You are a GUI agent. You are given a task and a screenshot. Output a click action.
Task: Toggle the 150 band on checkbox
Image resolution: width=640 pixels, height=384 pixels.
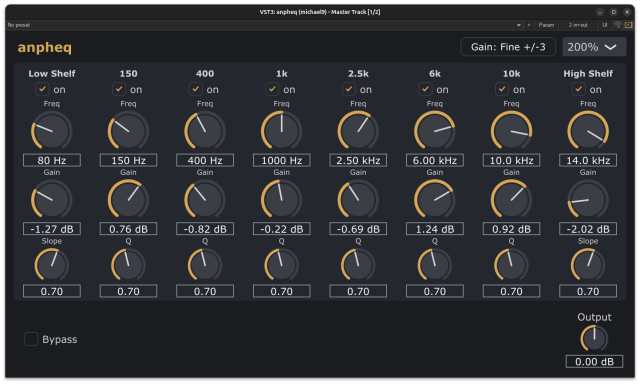(119, 89)
